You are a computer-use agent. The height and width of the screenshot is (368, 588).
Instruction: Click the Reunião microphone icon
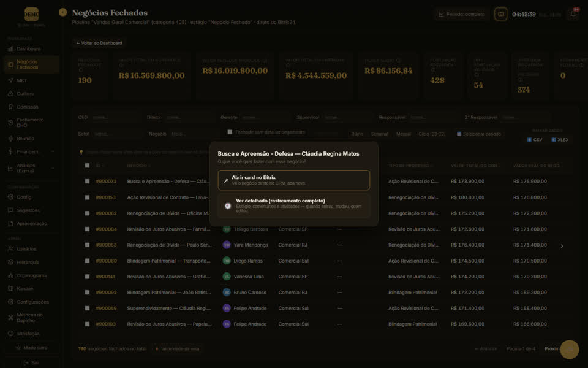tap(10, 139)
